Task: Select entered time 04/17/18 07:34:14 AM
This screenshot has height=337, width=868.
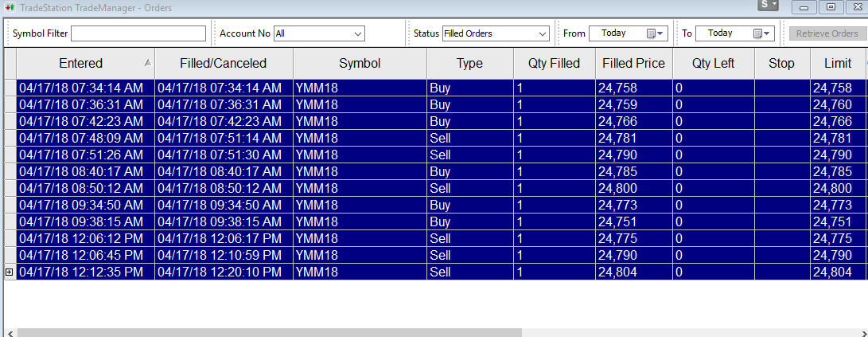Action: coord(81,88)
